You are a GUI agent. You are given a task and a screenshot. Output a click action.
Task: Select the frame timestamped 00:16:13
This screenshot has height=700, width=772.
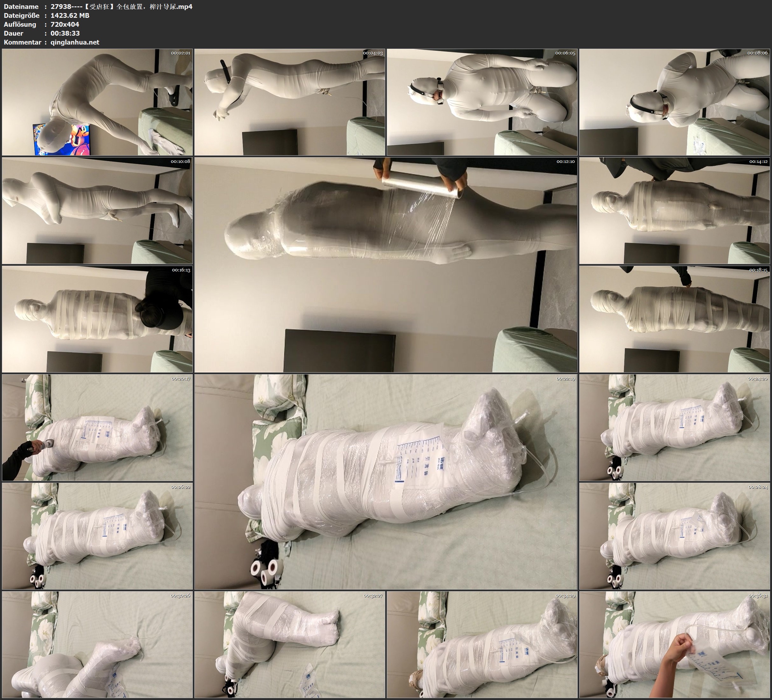click(97, 319)
